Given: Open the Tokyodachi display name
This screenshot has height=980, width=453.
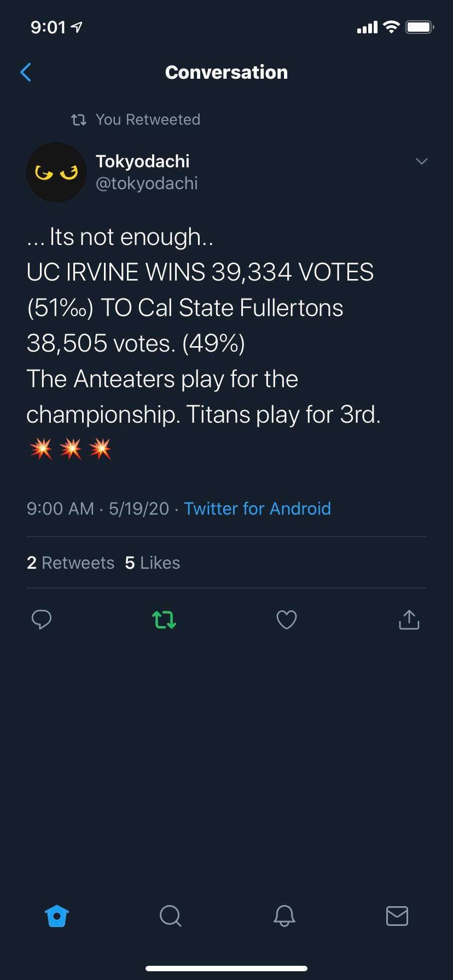Looking at the screenshot, I should click(x=142, y=161).
